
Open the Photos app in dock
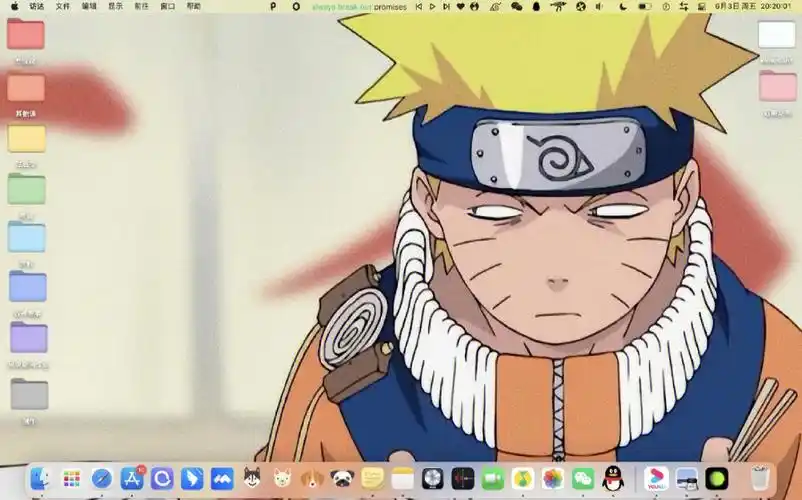pyautogui.click(x=553, y=478)
